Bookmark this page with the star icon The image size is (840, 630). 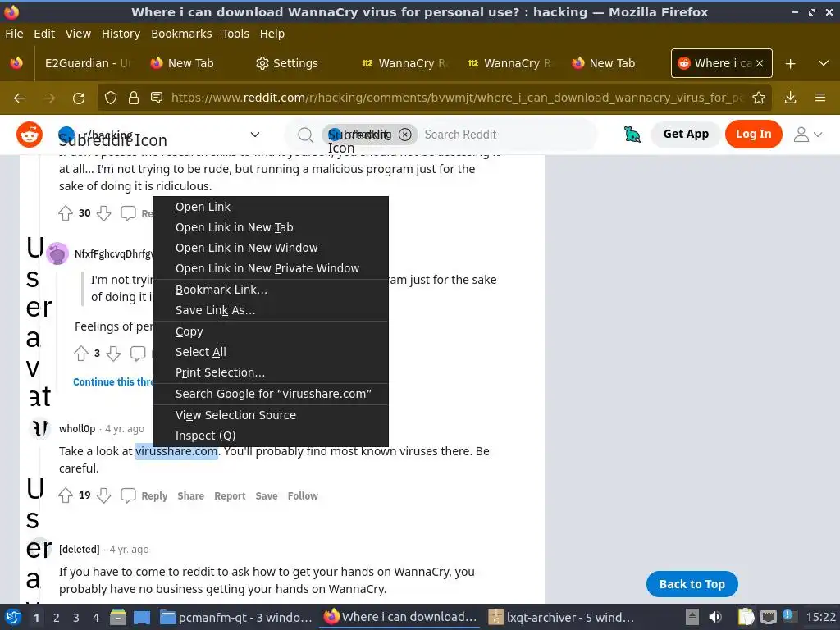click(759, 98)
